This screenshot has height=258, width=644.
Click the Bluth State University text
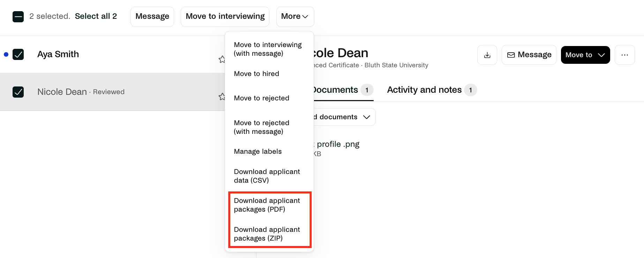pos(396,65)
